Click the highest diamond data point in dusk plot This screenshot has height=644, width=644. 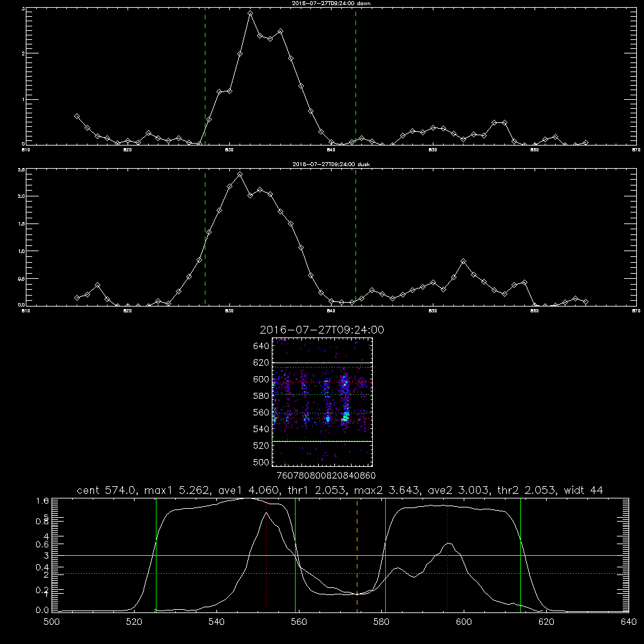tap(240, 175)
